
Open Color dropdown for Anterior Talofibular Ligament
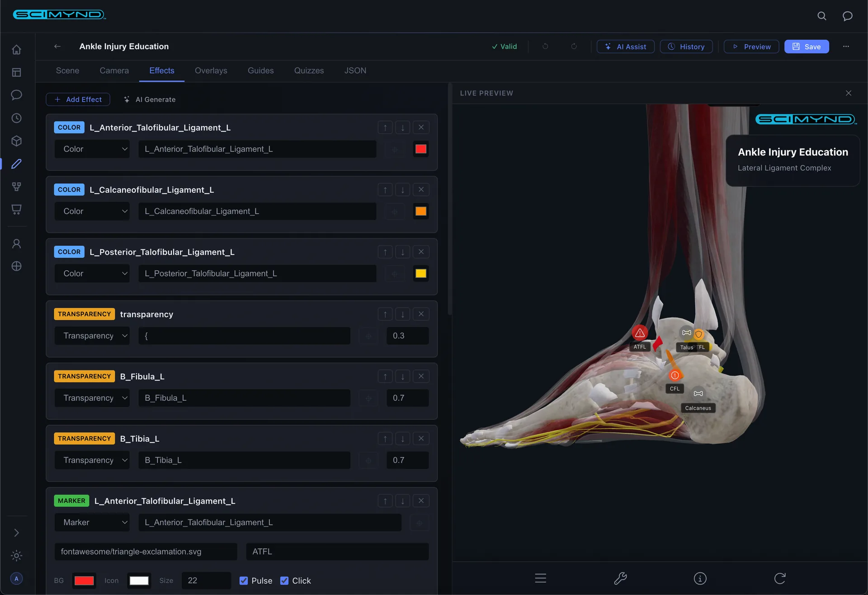[x=92, y=149]
